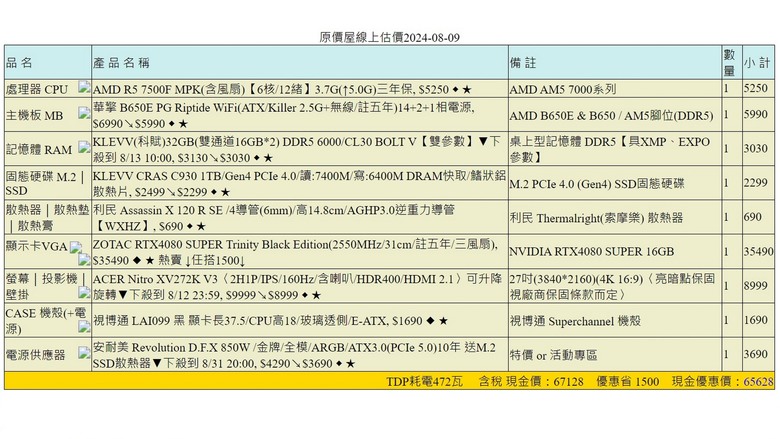Image resolution: width=780 pixels, height=439 pixels.
Task: Click the motherboard subtotal 5990
Action: coord(756,114)
